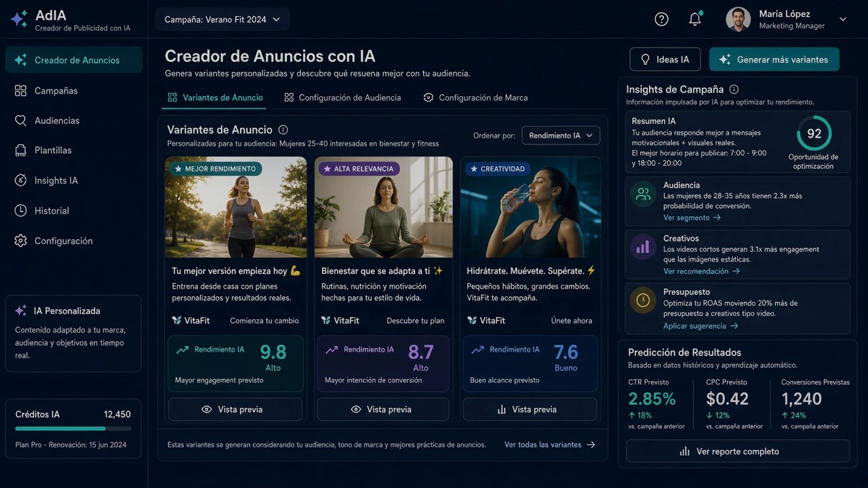The height and width of the screenshot is (488, 868).
Task: Click the Ideas IA button
Action: coord(665,60)
